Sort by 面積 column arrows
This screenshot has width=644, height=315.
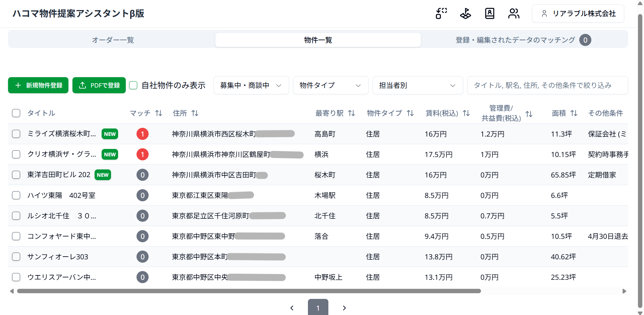(574, 113)
